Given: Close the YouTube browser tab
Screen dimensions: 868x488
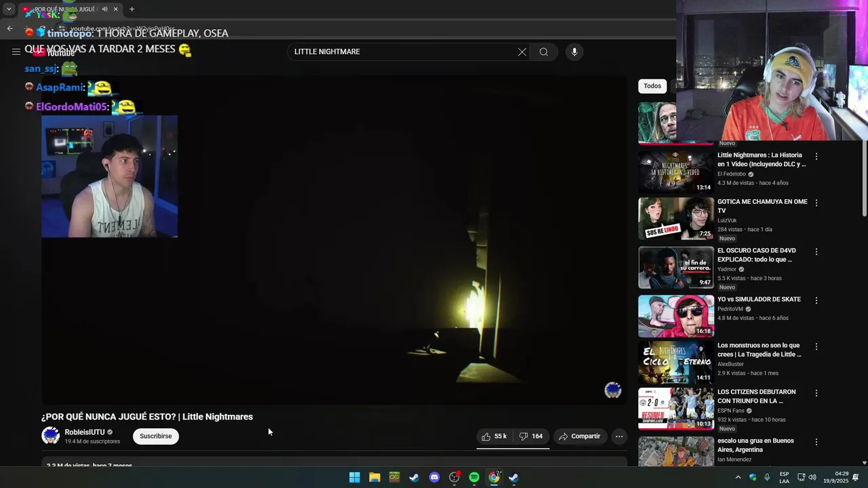Looking at the screenshot, I should click(115, 9).
